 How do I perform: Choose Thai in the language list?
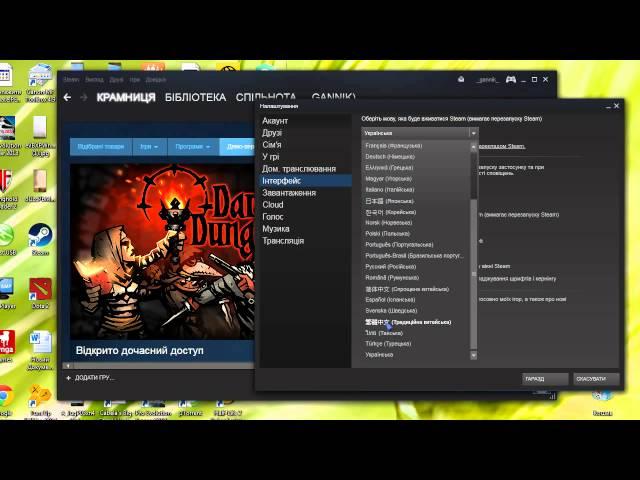coord(416,333)
